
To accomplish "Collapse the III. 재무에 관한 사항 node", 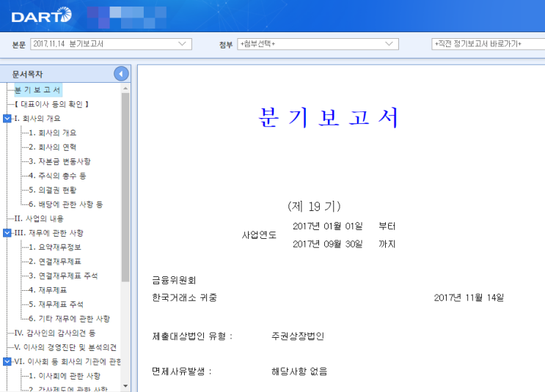I will point(7,232).
